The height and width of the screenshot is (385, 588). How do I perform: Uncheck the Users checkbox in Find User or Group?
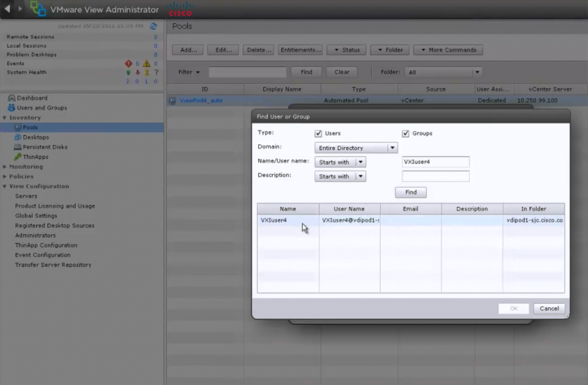tap(318, 133)
